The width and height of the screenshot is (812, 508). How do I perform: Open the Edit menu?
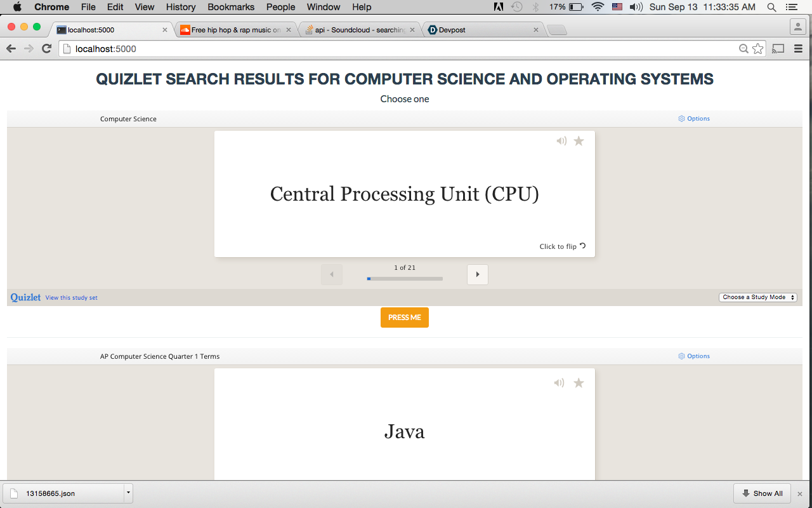pos(115,7)
